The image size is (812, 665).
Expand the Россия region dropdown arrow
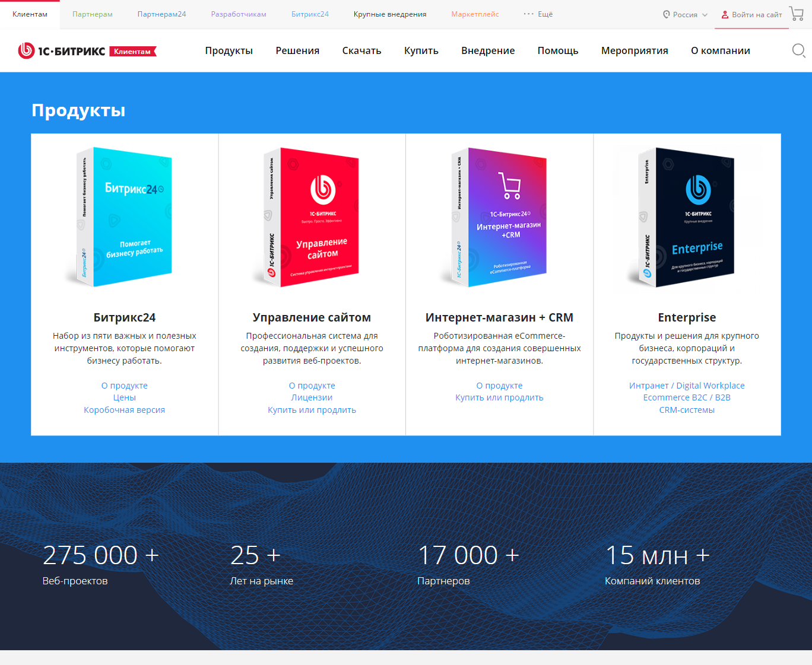tap(705, 15)
